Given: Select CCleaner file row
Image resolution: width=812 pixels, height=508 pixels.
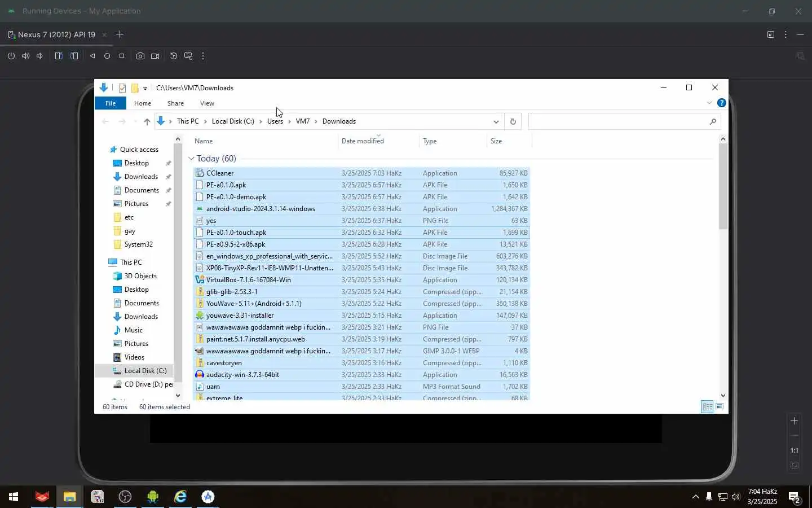Looking at the screenshot, I should click(x=361, y=173).
